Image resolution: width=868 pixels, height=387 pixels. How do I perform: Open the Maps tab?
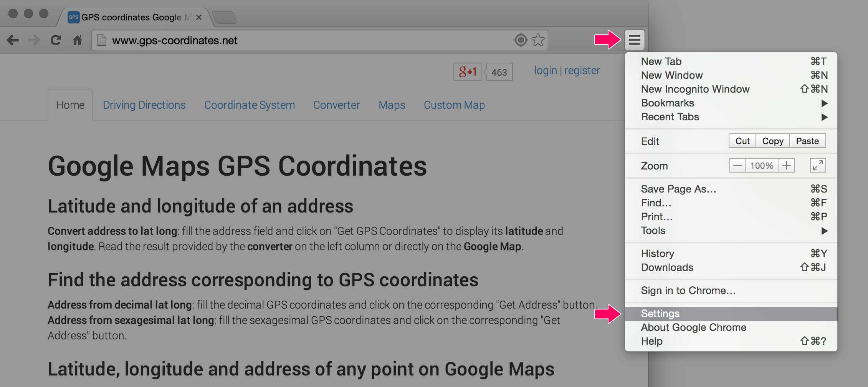(x=392, y=105)
